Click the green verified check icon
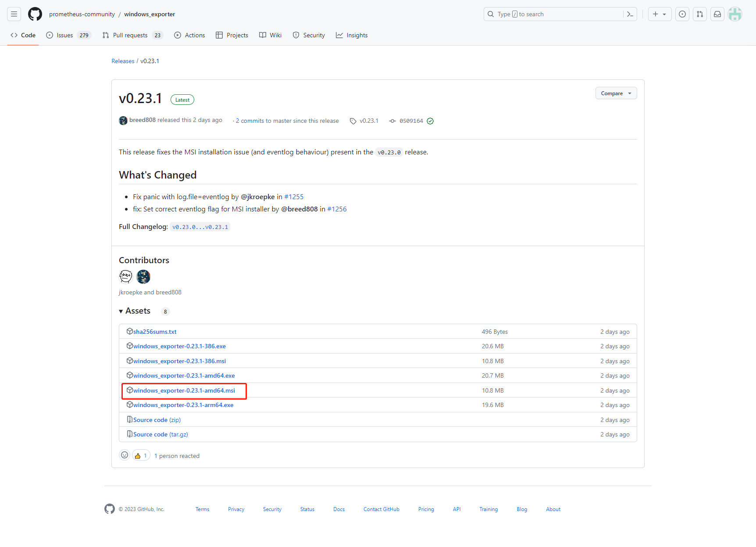Screen dimensions: 756x547 tap(430, 121)
